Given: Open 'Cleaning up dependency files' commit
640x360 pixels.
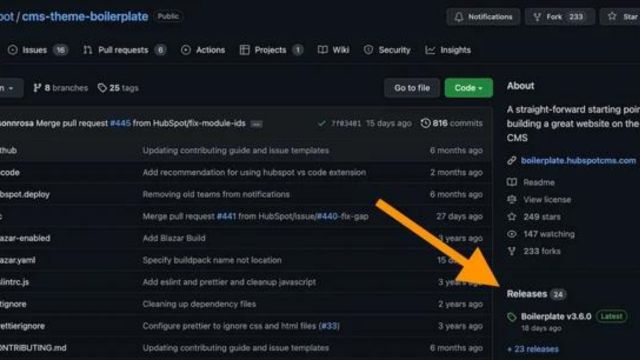Looking at the screenshot, I should click(199, 304).
